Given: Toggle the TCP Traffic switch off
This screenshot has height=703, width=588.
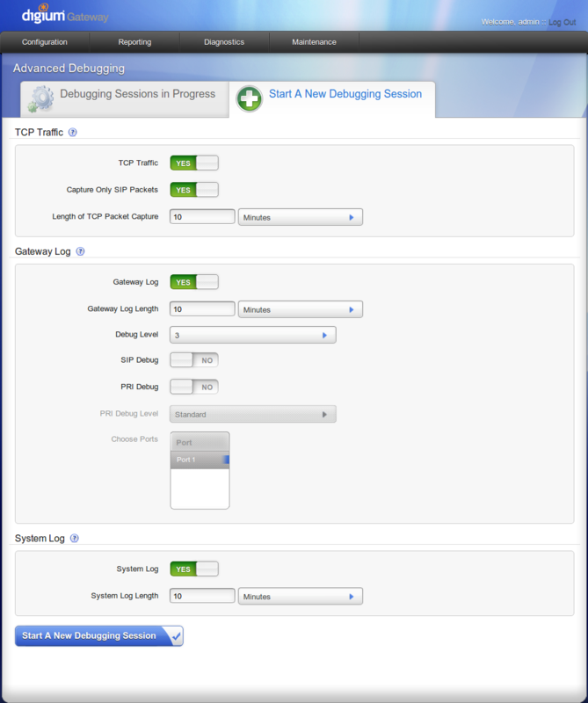Looking at the screenshot, I should (x=194, y=163).
